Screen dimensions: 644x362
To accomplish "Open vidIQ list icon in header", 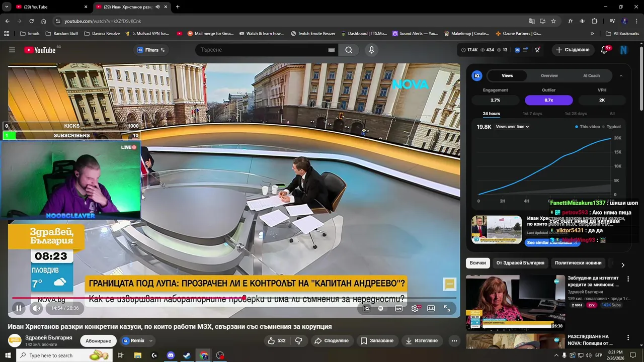I will (526, 50).
